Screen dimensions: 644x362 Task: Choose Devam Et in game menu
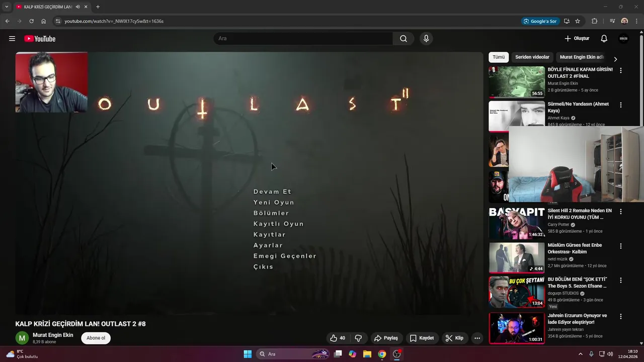coord(272,192)
